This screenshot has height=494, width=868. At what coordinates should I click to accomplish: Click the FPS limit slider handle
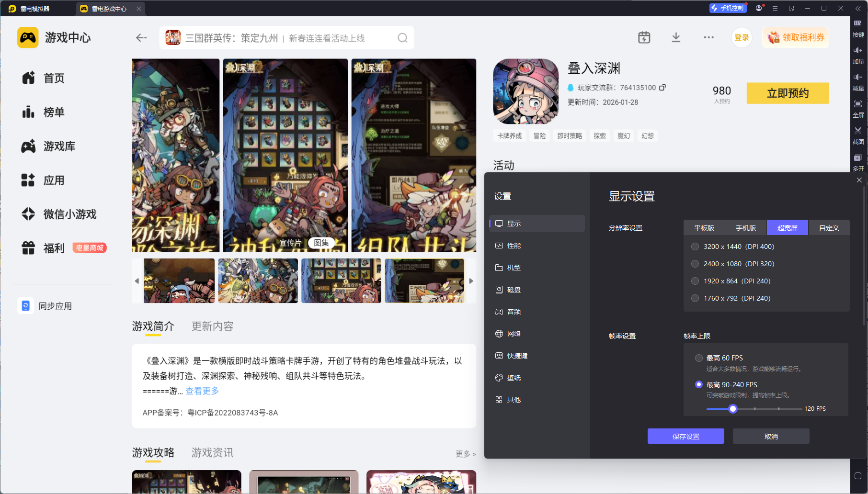pyautogui.click(x=733, y=409)
